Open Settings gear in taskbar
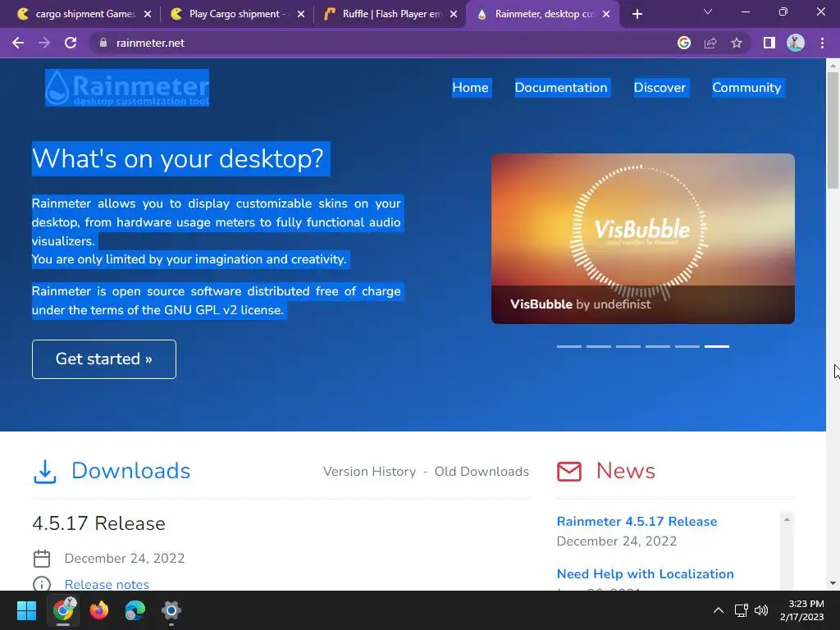The image size is (840, 630). pyautogui.click(x=171, y=610)
